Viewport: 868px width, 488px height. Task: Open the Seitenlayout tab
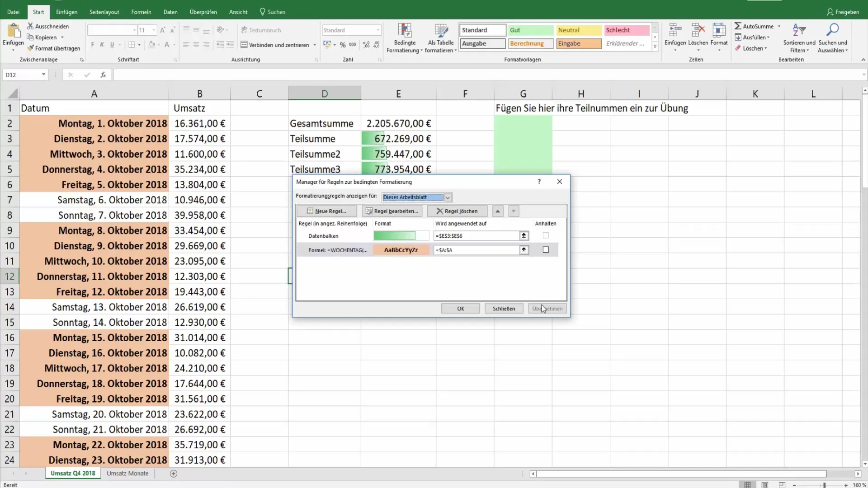coord(104,12)
